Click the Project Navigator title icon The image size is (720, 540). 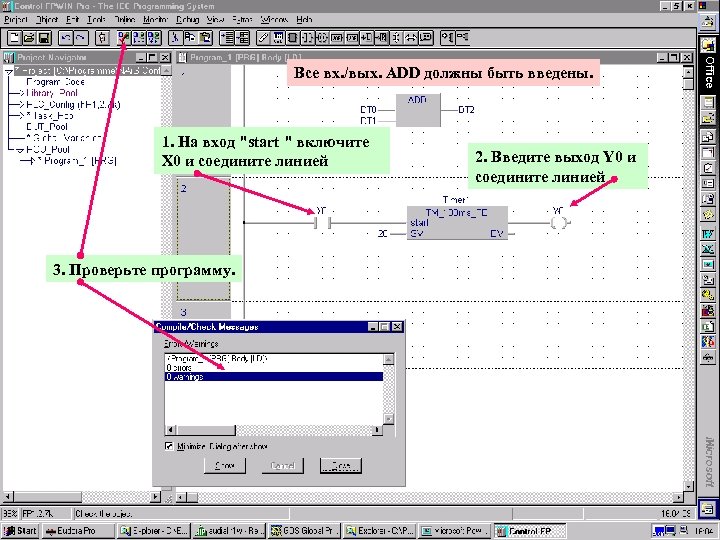[x=9, y=57]
